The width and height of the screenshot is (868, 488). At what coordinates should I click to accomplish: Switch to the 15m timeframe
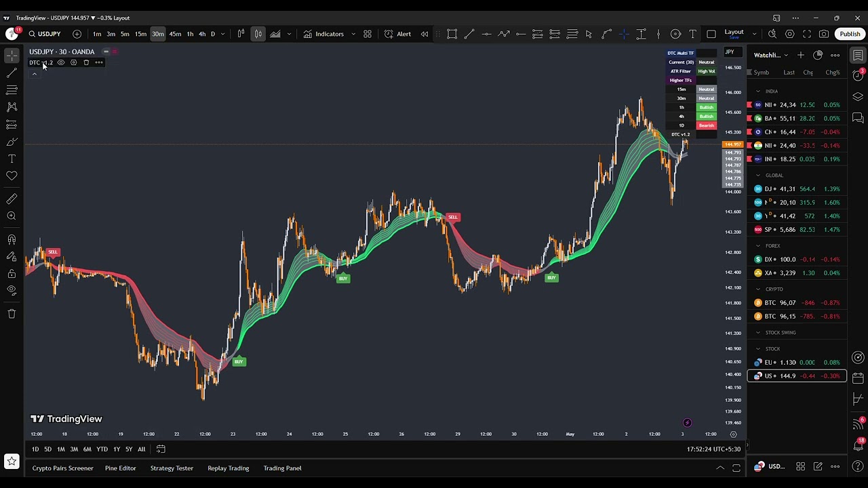140,34
